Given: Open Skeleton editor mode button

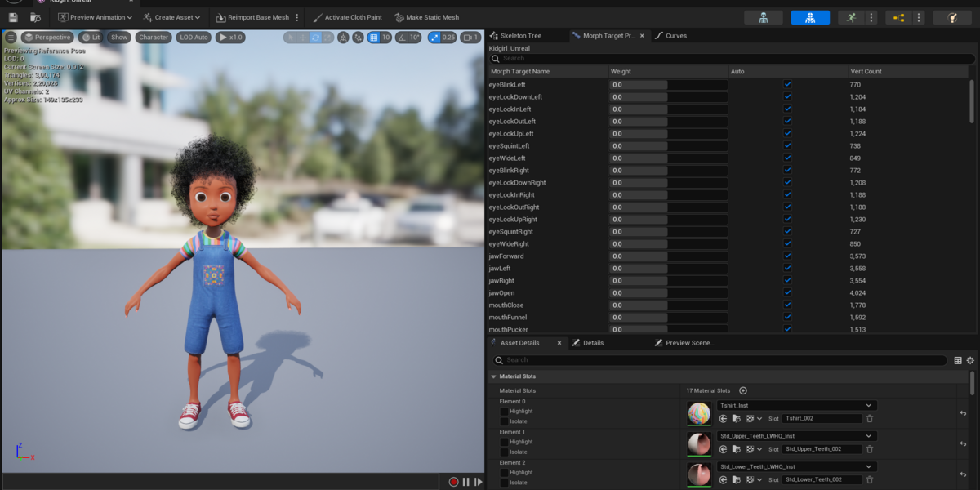Looking at the screenshot, I should 763,17.
